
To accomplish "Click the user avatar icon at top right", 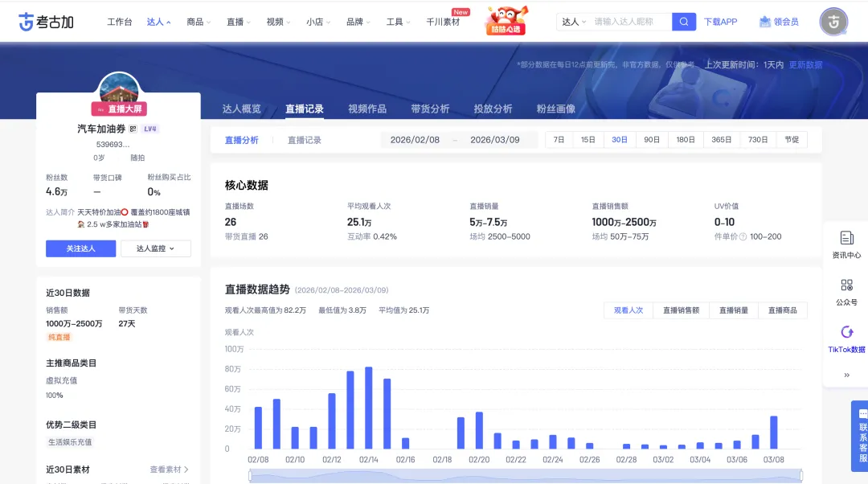I will pyautogui.click(x=833, y=22).
